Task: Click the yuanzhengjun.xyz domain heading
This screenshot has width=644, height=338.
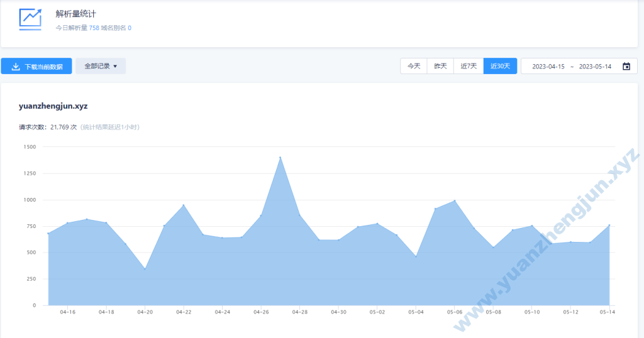Action: 53,106
